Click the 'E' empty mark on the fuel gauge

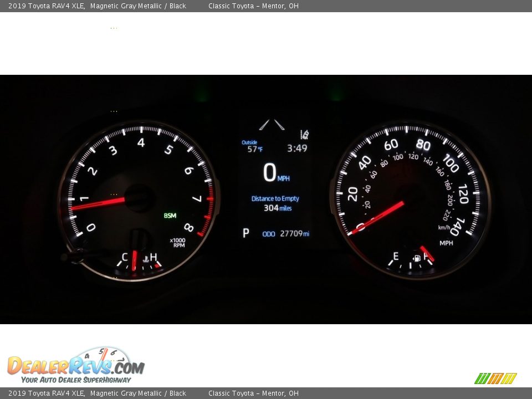pyautogui.click(x=395, y=256)
